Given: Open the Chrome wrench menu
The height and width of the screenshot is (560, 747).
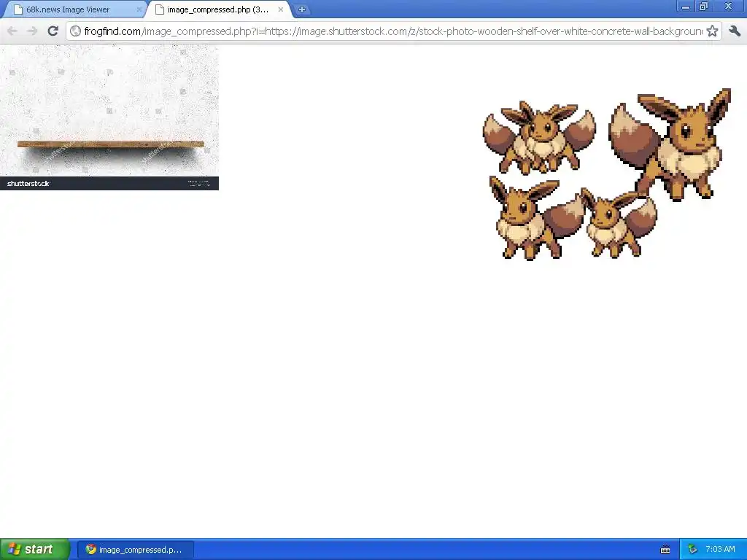Looking at the screenshot, I should point(734,31).
